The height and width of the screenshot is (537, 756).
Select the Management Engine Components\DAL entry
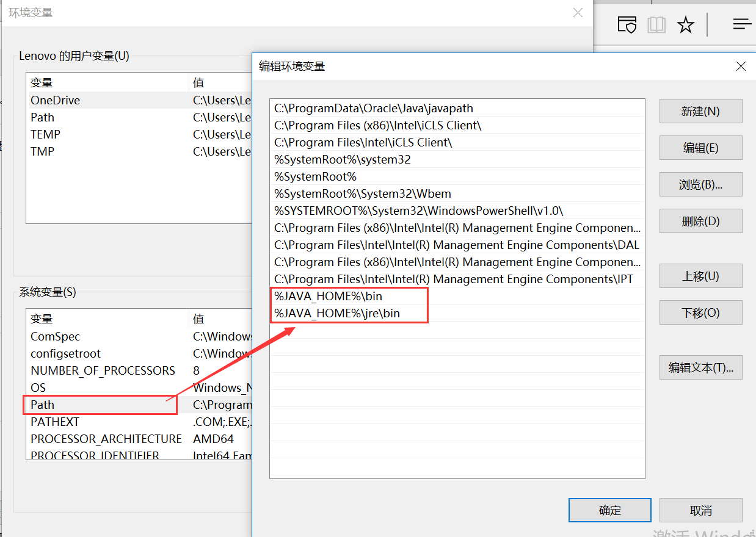[x=457, y=245]
